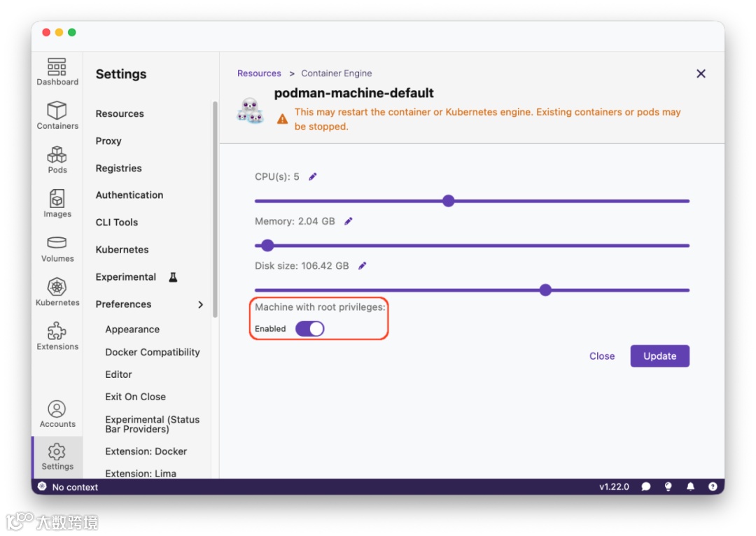Follow the Resources breadcrumb link
756x536 pixels.
click(259, 73)
